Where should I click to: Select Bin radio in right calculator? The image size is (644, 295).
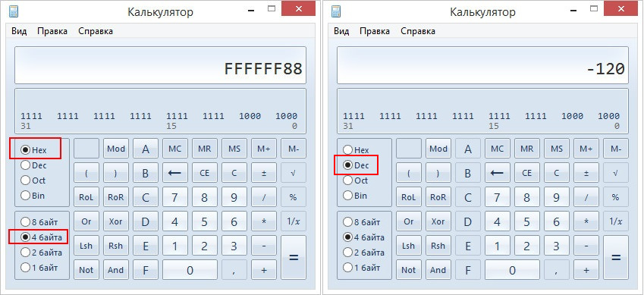click(x=355, y=196)
